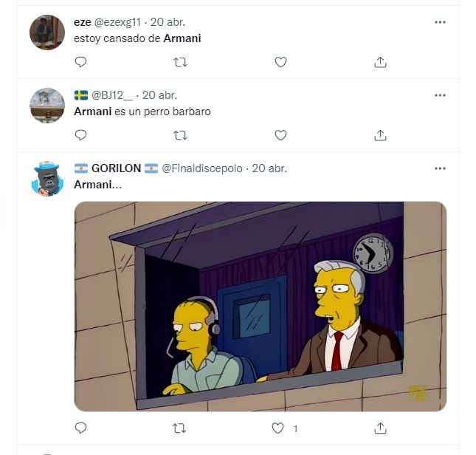This screenshot has height=455, width=476.
Task: Like the @BJ12__ tweet
Action: tap(280, 135)
